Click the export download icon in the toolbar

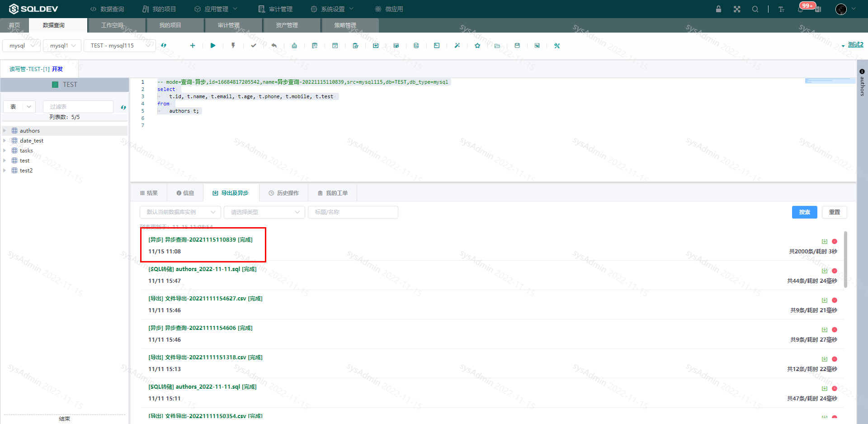click(x=376, y=46)
